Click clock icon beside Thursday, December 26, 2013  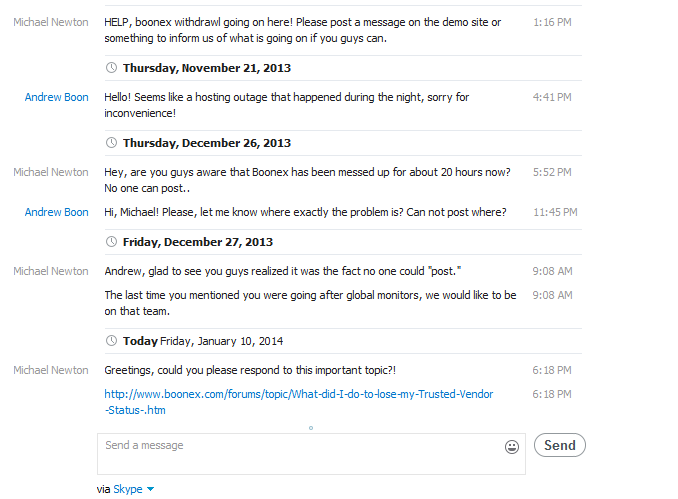click(x=112, y=144)
